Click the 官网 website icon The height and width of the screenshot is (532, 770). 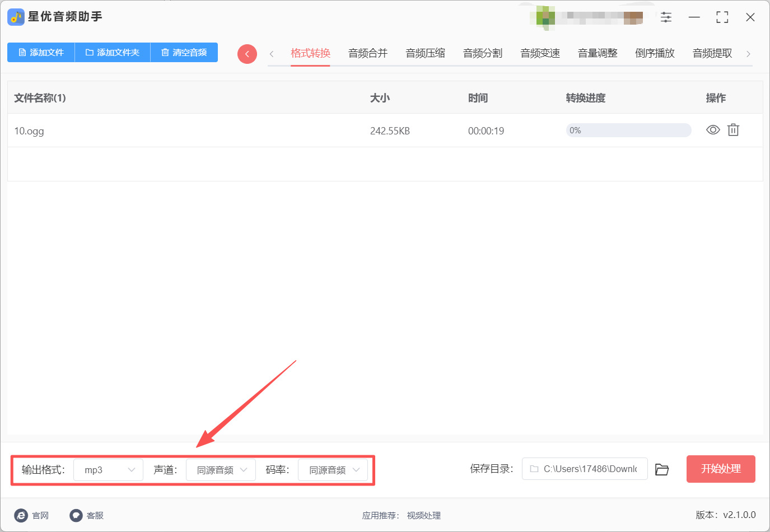pyautogui.click(x=21, y=515)
